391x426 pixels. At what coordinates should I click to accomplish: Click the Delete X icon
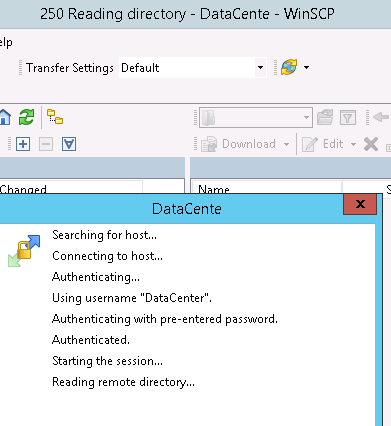click(x=371, y=144)
